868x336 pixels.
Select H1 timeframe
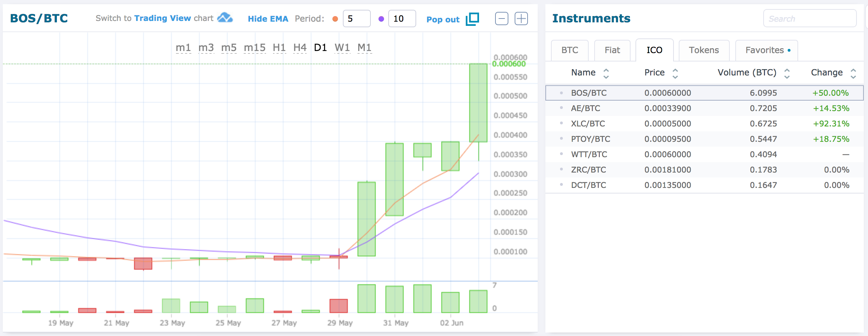(x=279, y=48)
